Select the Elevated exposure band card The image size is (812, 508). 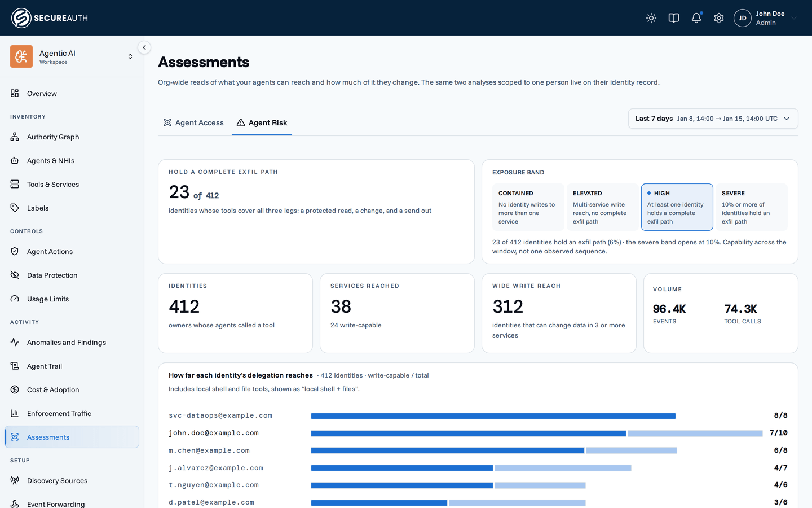click(x=602, y=207)
